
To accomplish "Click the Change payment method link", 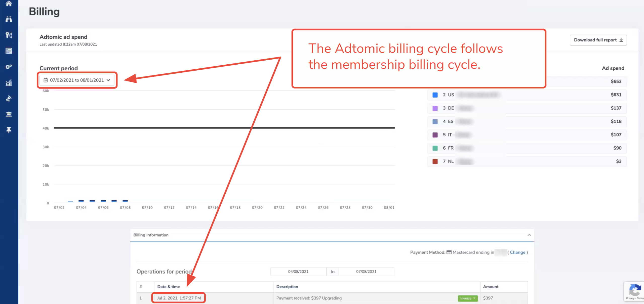I will click(517, 252).
